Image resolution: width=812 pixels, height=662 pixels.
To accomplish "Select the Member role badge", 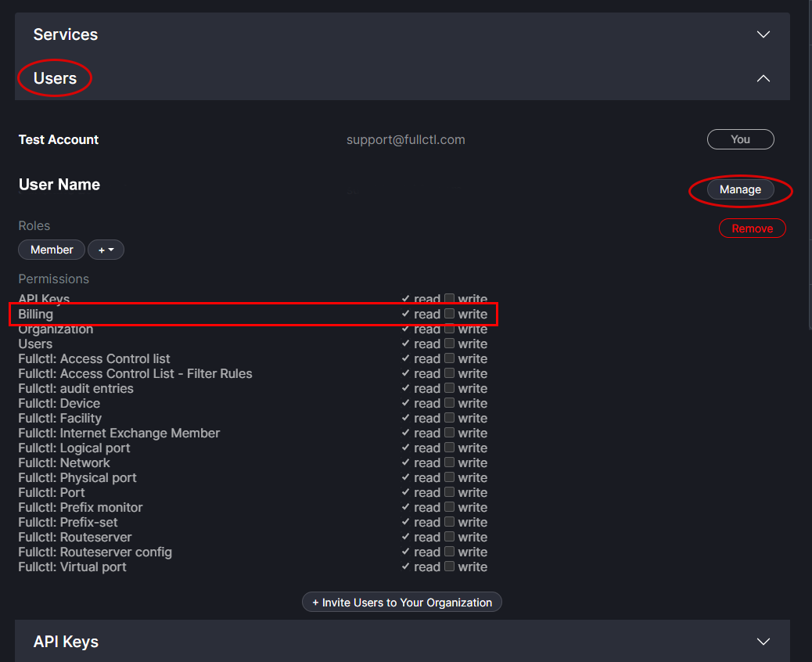I will tap(52, 250).
